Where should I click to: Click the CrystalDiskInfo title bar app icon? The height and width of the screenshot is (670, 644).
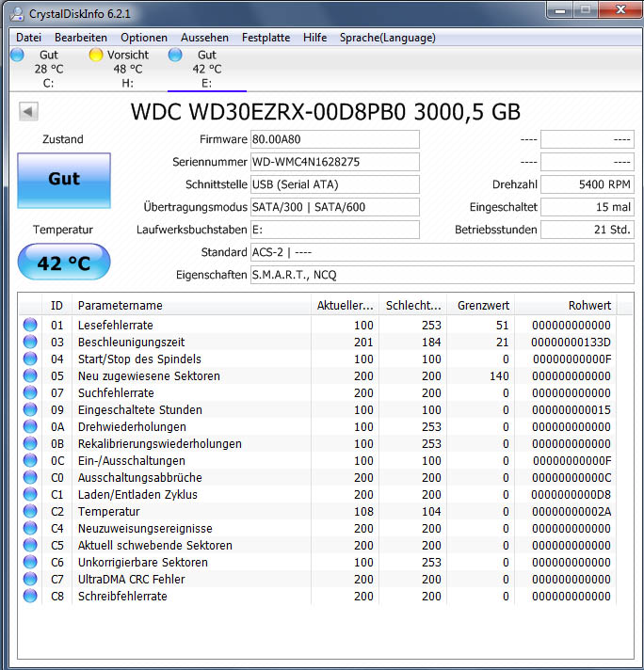(x=18, y=14)
